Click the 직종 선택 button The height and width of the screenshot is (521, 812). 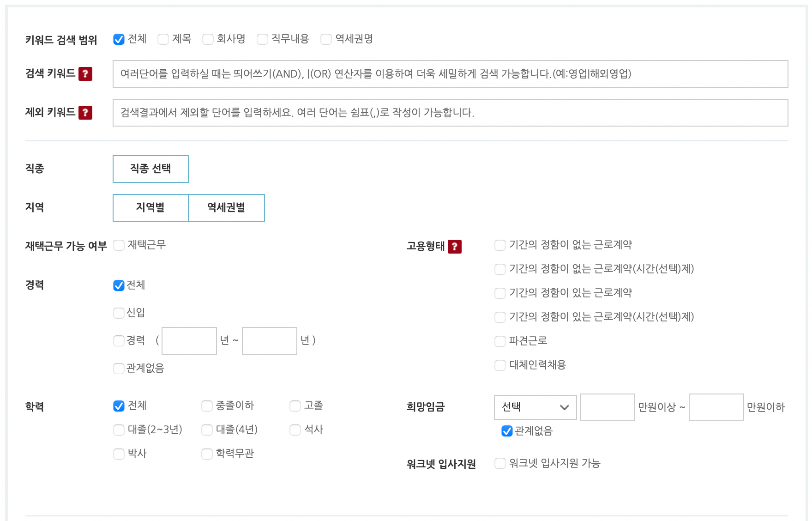click(150, 169)
